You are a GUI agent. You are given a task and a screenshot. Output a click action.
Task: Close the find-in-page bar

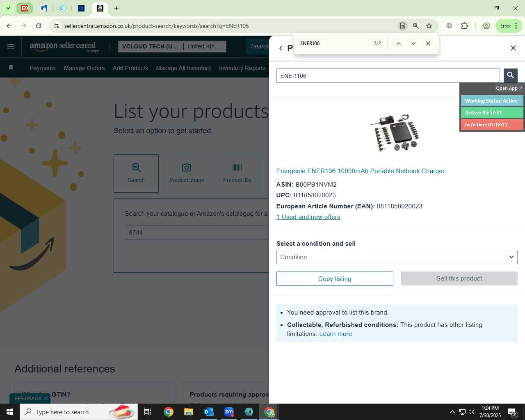point(428,43)
